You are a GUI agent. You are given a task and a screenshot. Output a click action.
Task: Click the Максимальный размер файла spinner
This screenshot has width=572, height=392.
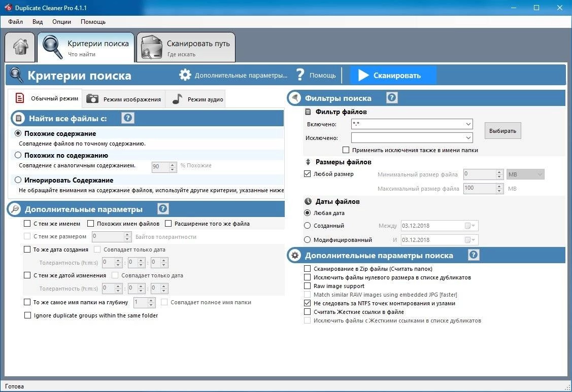(x=499, y=189)
